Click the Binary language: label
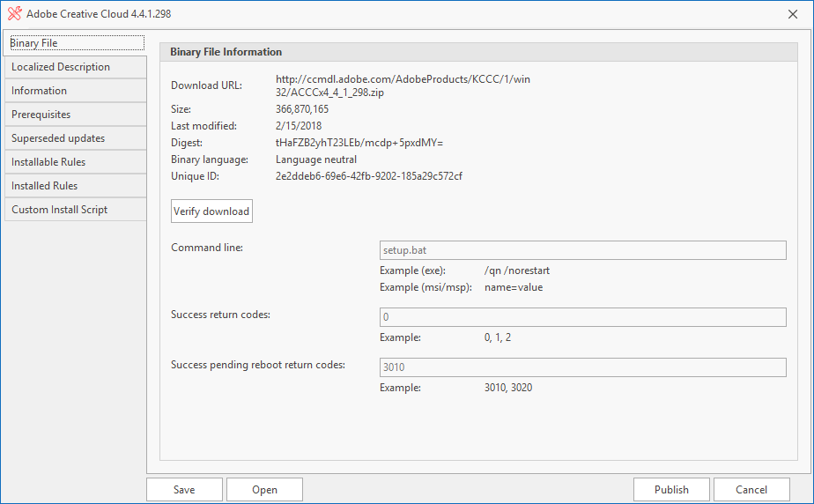The height and width of the screenshot is (504, 814). (210, 159)
